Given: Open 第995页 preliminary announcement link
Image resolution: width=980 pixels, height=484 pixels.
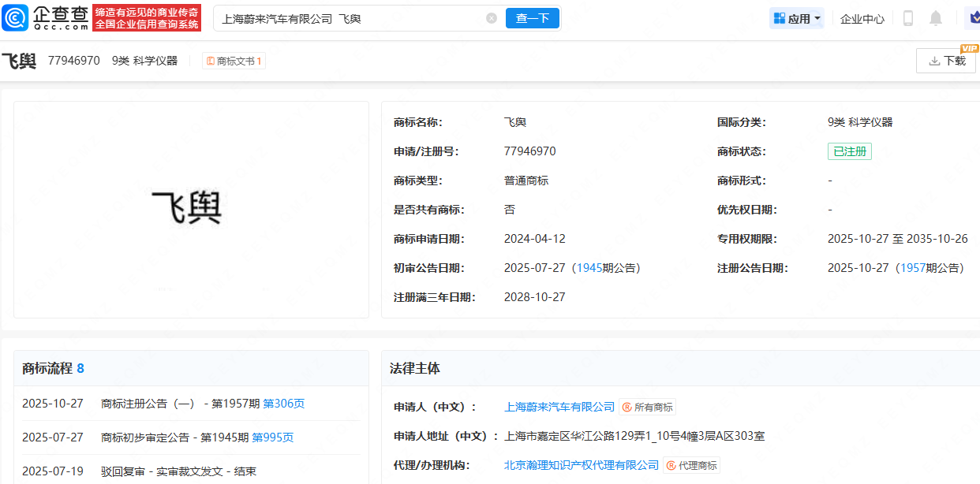Looking at the screenshot, I should pyautogui.click(x=272, y=437).
